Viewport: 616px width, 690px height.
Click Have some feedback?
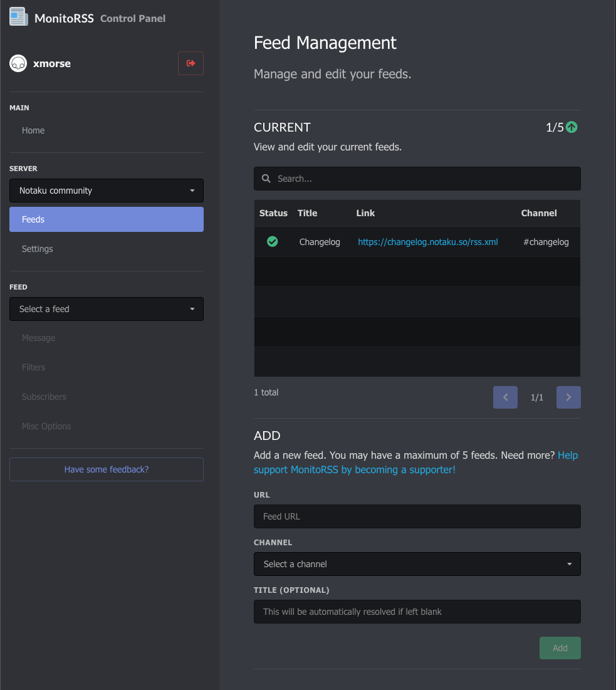point(106,469)
